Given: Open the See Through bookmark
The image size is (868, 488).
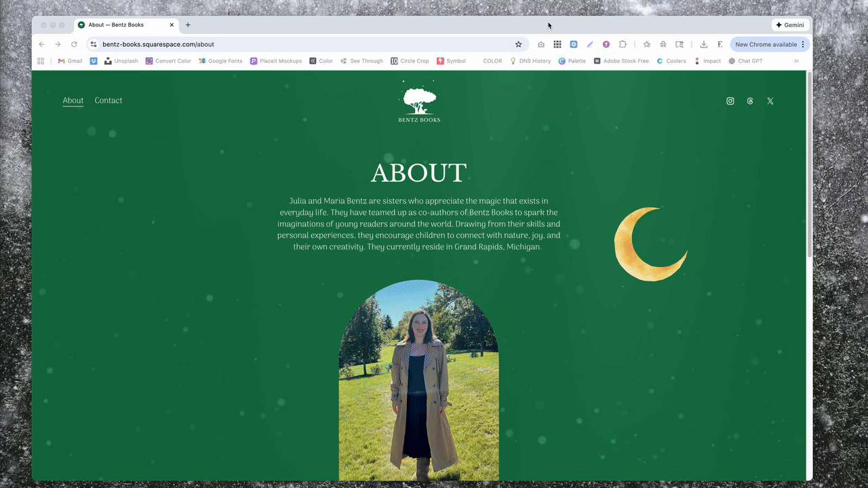Looking at the screenshot, I should tap(361, 61).
